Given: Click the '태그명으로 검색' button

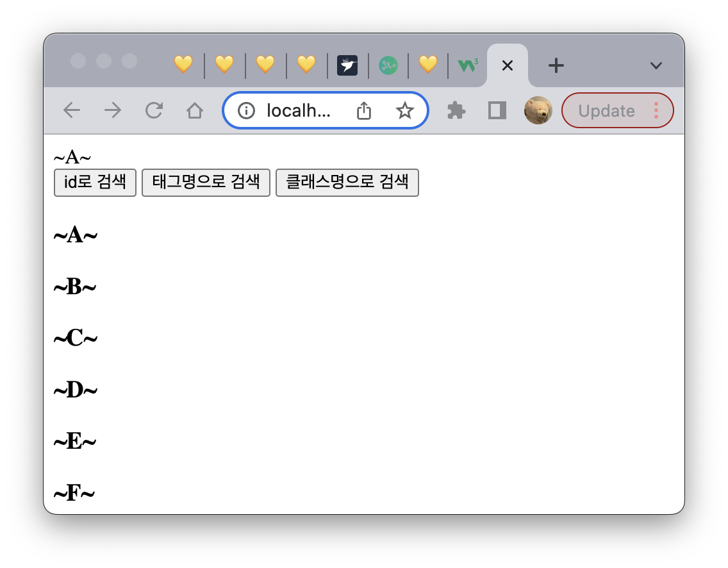Looking at the screenshot, I should (206, 183).
